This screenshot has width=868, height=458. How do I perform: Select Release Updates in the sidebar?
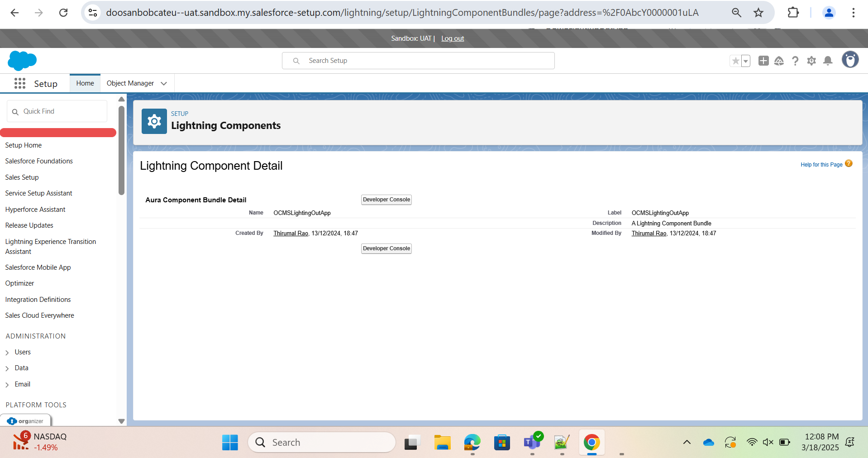29,225
